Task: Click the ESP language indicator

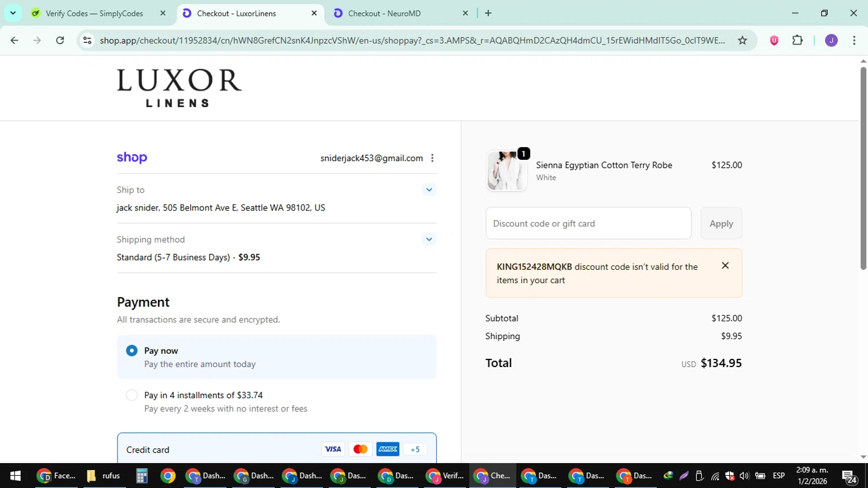Action: click(779, 476)
